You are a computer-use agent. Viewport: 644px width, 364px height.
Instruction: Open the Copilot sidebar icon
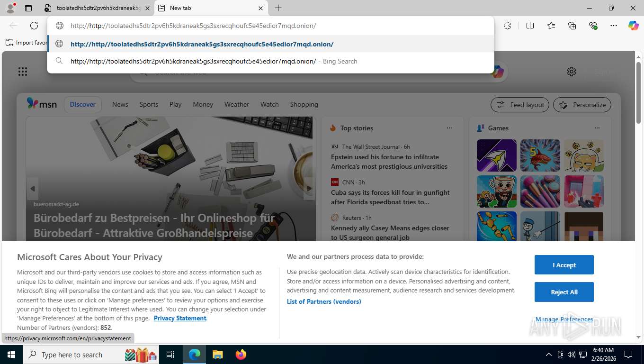[x=634, y=26]
